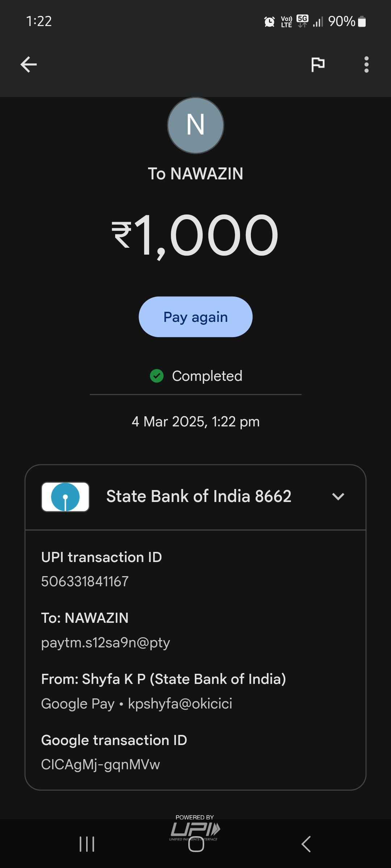The height and width of the screenshot is (868, 391).
Task: Tap the Android home button
Action: pos(196,844)
